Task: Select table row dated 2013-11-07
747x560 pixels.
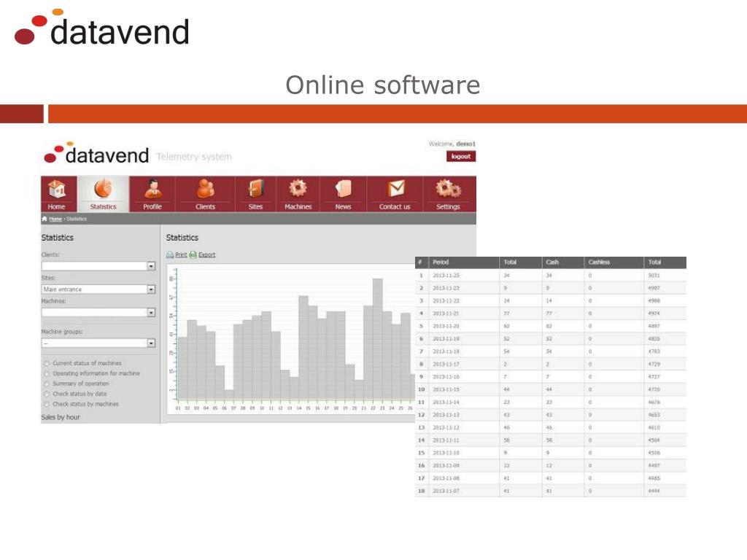Action: coord(551,491)
